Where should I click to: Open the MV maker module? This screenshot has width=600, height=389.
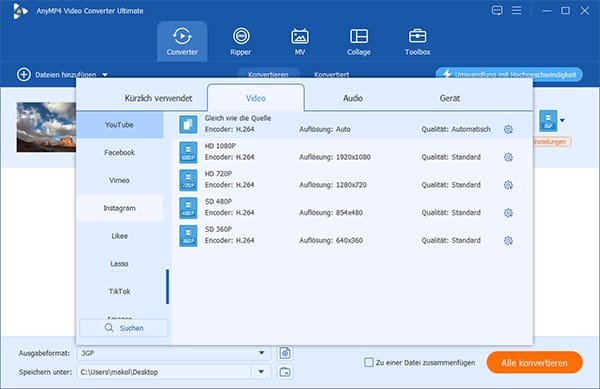pyautogui.click(x=300, y=41)
